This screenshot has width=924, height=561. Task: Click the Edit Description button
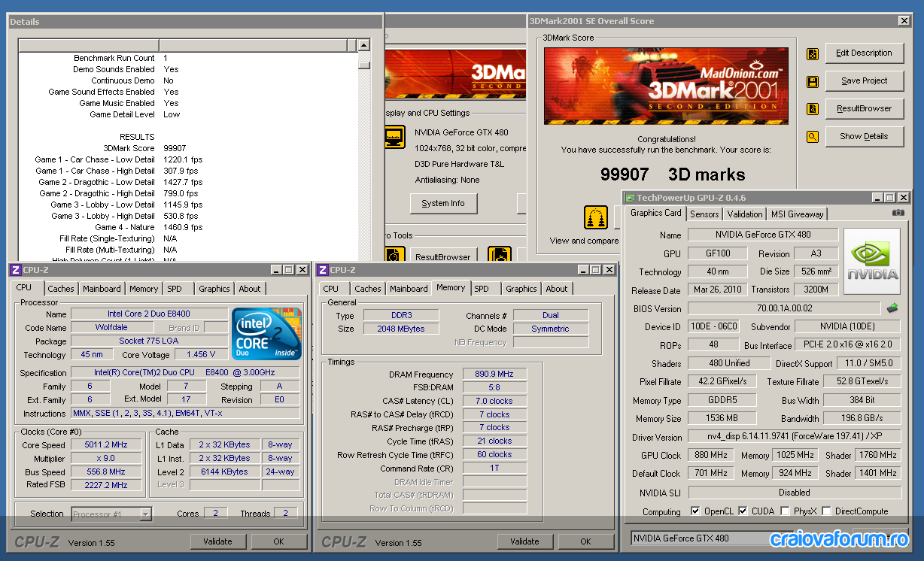coord(864,53)
